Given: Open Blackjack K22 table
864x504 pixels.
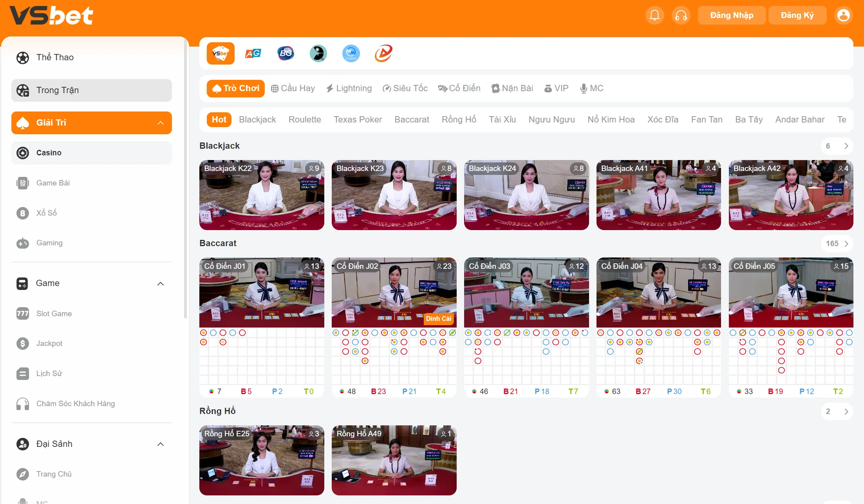Looking at the screenshot, I should pyautogui.click(x=262, y=195).
